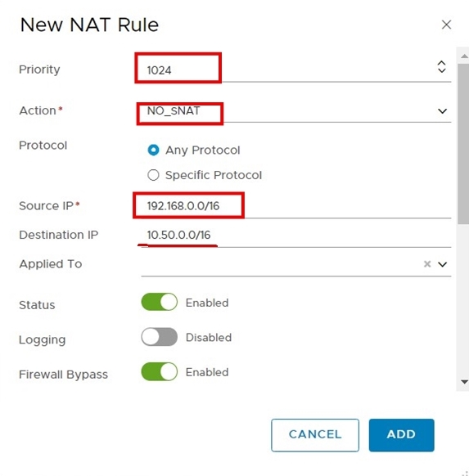Click the CANCEL button
469x476 pixels.
(315, 435)
